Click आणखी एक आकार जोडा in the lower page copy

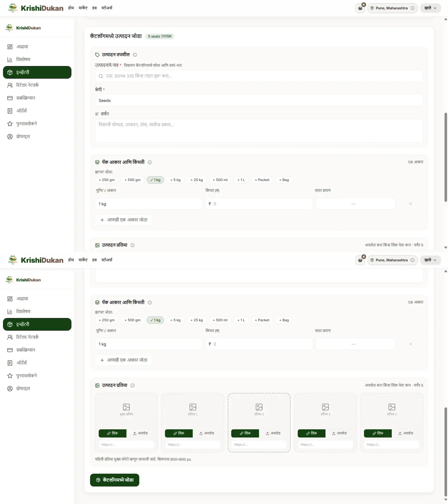click(123, 360)
